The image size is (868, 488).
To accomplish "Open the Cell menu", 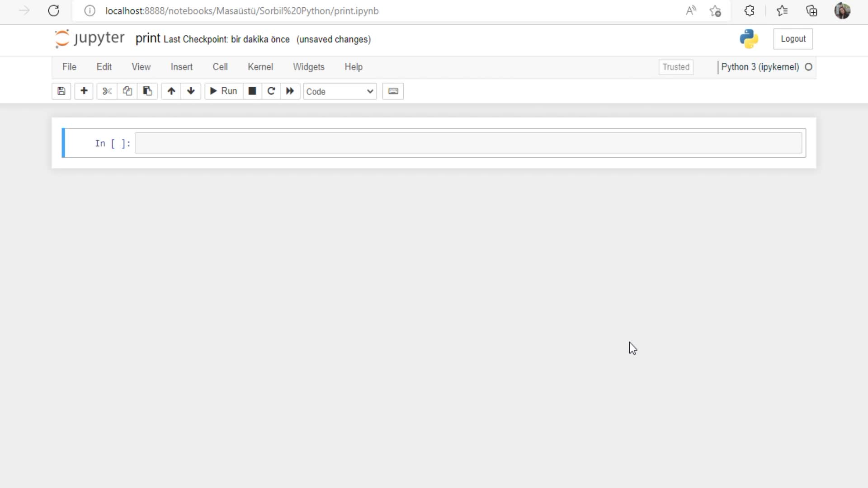I will (x=219, y=67).
